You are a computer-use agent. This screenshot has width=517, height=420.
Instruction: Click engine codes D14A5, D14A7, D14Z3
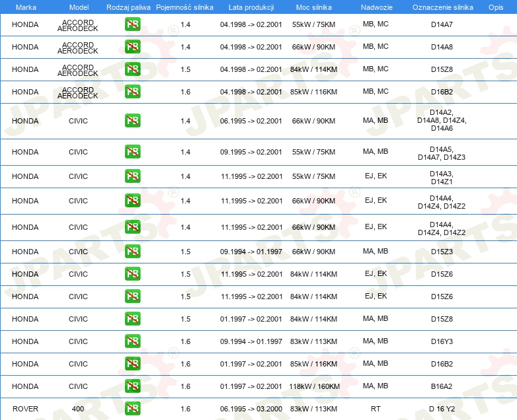tap(442, 153)
